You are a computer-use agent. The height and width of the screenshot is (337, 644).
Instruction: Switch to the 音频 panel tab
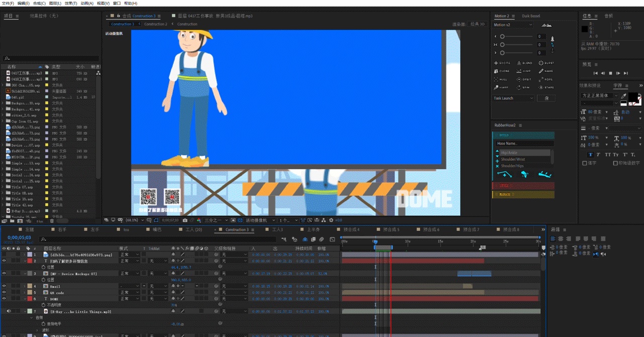609,16
